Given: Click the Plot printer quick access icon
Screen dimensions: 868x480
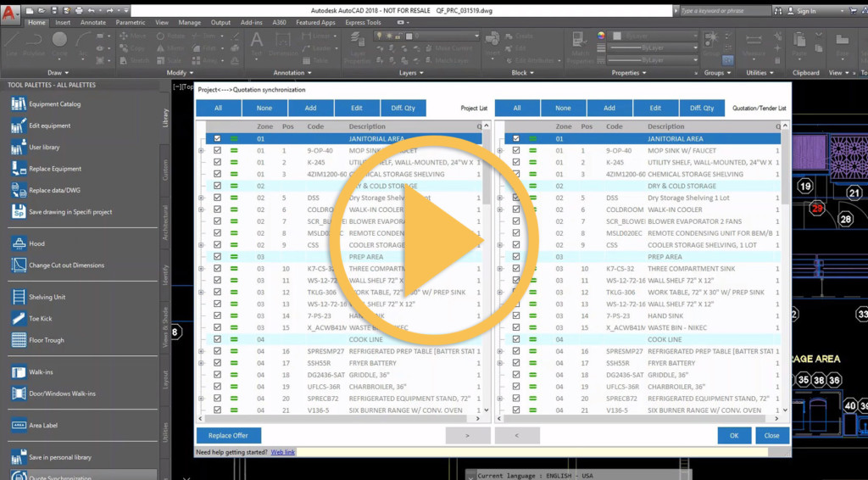Looking at the screenshot, I should pos(79,10).
